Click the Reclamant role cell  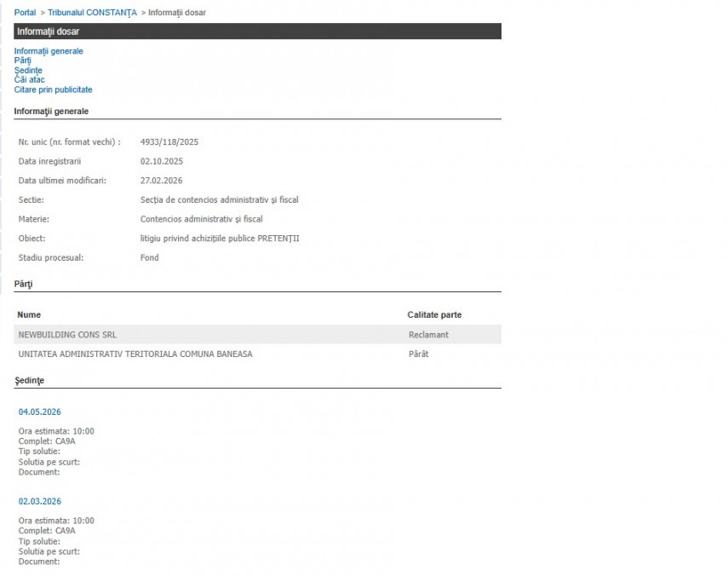(428, 335)
